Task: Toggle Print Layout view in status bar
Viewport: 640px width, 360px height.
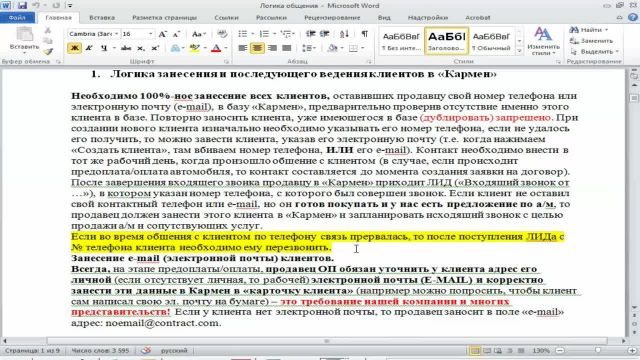Action: (475, 351)
